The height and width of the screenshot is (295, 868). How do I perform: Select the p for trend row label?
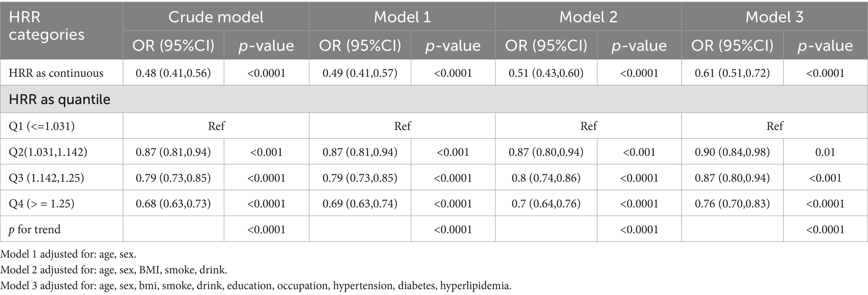35,229
